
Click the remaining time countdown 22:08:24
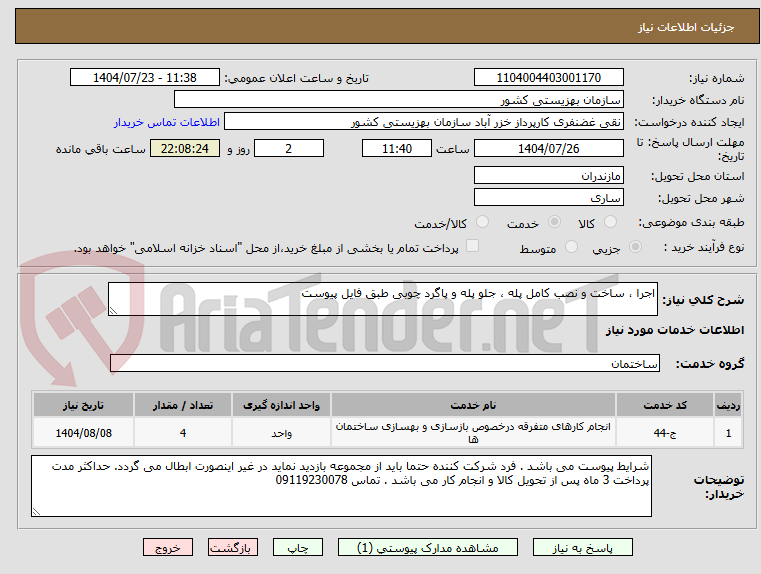tap(184, 148)
